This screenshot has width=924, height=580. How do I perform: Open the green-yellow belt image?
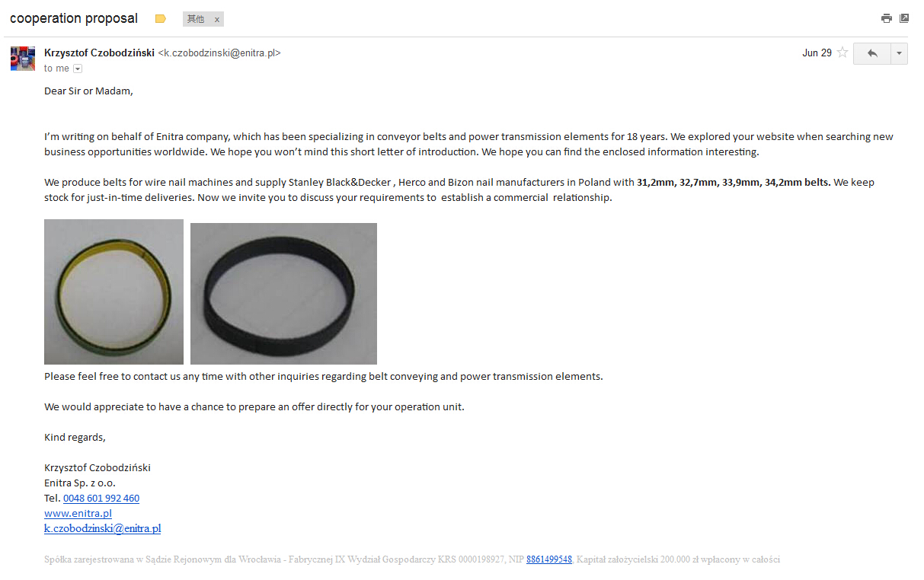pos(114,292)
